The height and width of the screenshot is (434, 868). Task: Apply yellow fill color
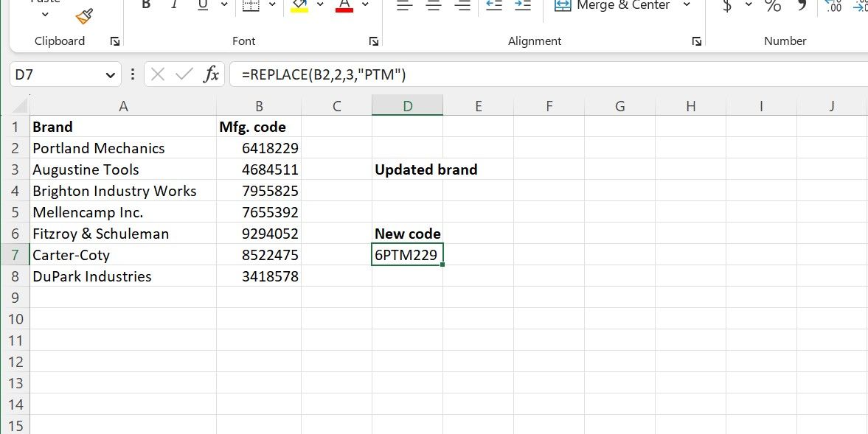(x=299, y=5)
